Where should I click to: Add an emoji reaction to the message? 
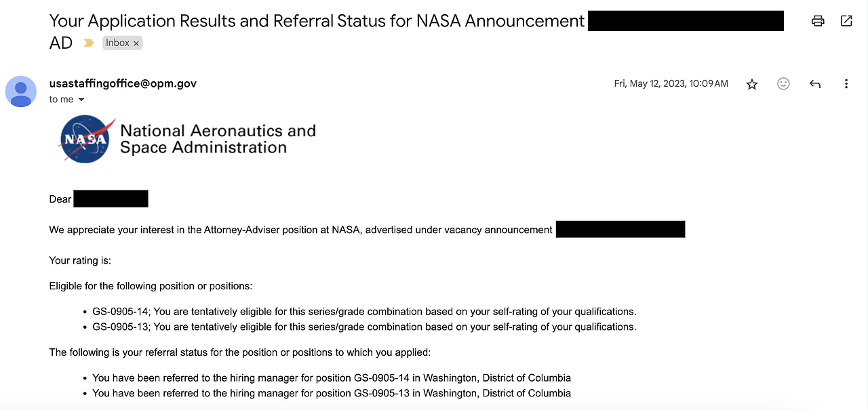tap(783, 84)
